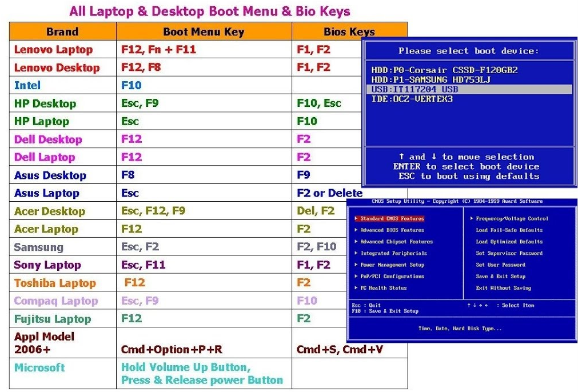Image resolution: width=578 pixels, height=392 pixels.
Task: Click the 'CMOS Setup Utility' copyright title line
Action: [x=457, y=201]
